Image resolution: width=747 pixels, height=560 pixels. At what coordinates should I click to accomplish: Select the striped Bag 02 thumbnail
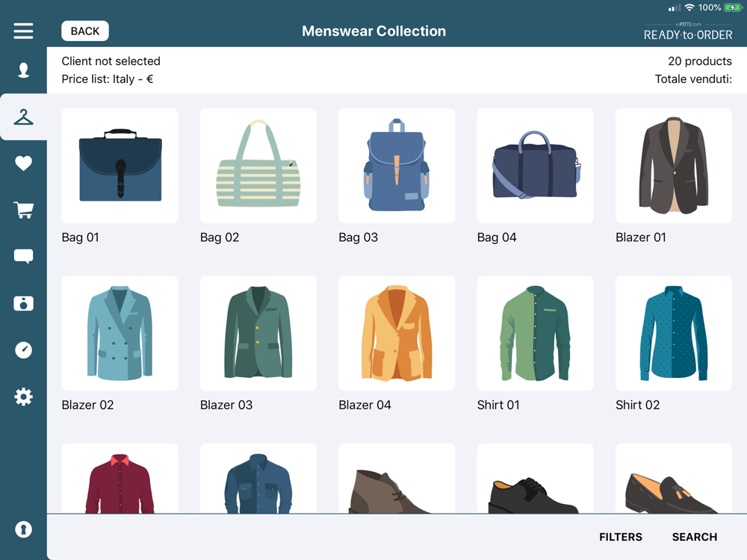coord(258,166)
